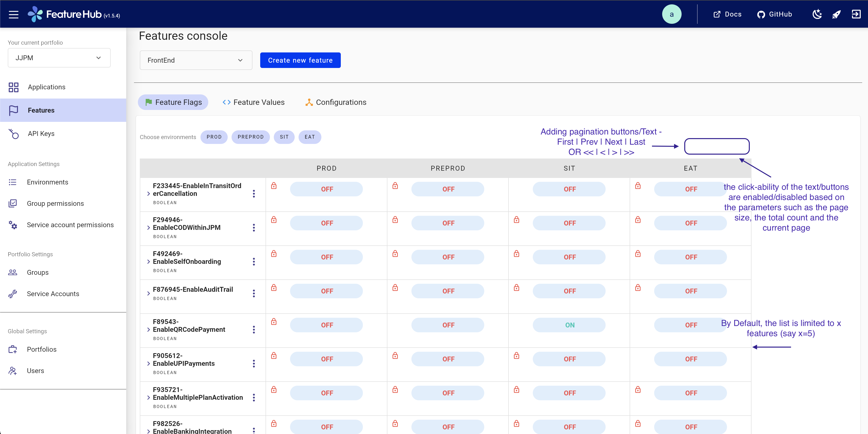Click the rocket icon in header
This screenshot has width=868, height=434.
tap(837, 14)
